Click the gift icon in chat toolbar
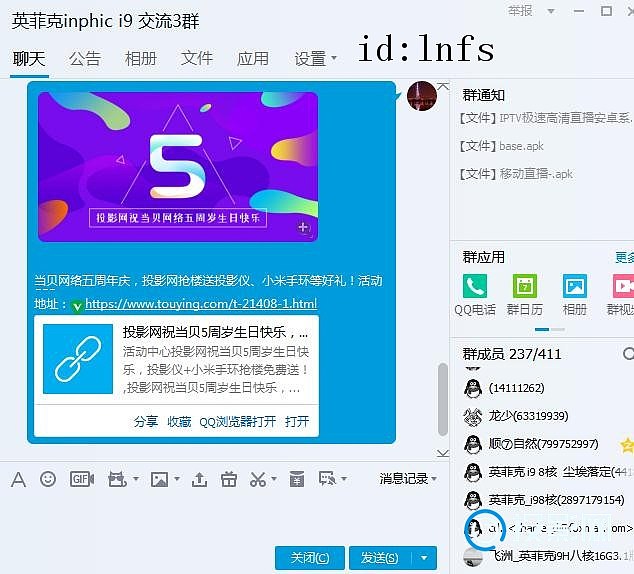Image resolution: width=634 pixels, height=574 pixels. 228,479
